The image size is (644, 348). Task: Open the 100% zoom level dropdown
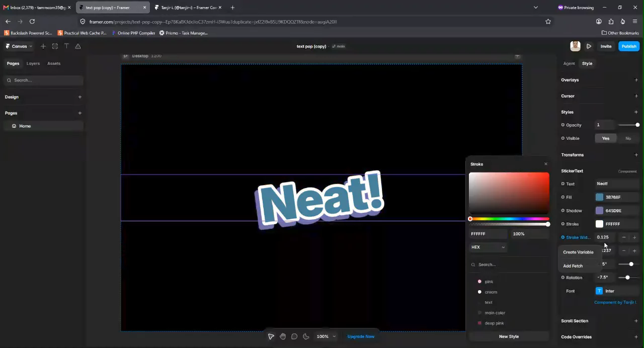[x=326, y=336]
